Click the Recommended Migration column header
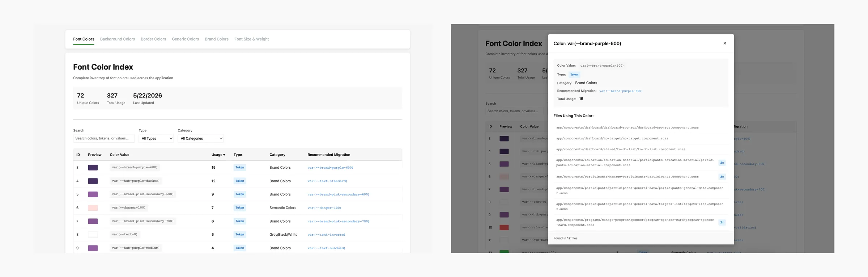868x277 pixels. pyautogui.click(x=329, y=155)
